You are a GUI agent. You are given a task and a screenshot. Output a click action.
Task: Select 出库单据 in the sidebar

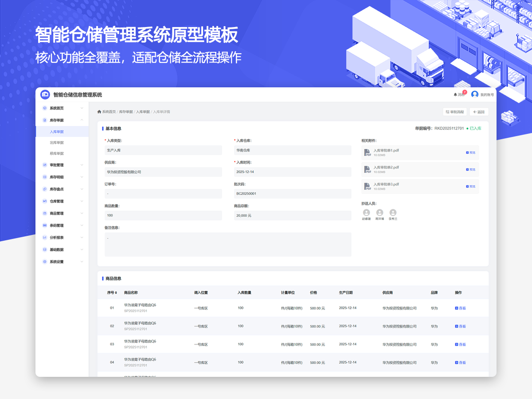57,143
